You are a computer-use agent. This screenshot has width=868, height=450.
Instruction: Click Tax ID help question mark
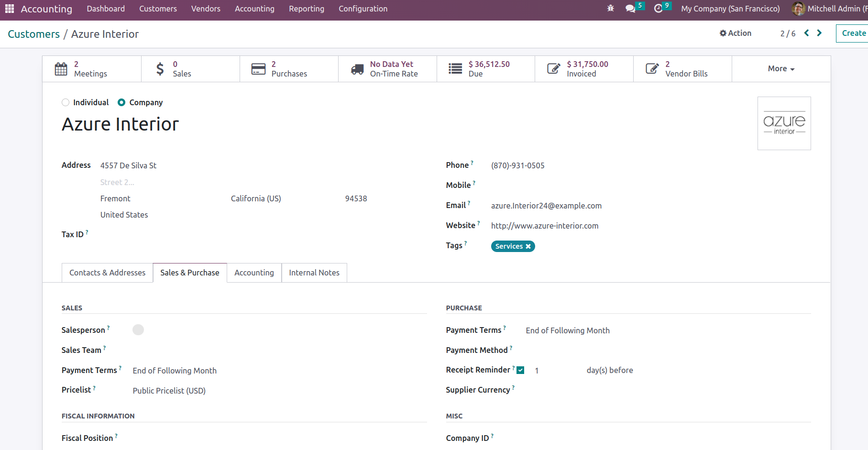coord(87,232)
